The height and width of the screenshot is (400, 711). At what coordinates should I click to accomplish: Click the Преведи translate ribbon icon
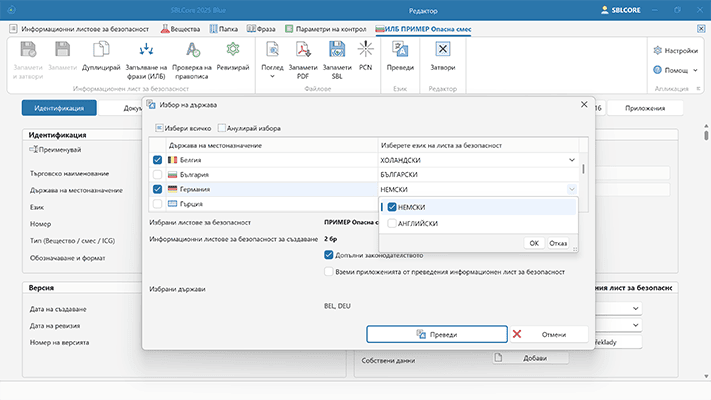click(x=400, y=49)
